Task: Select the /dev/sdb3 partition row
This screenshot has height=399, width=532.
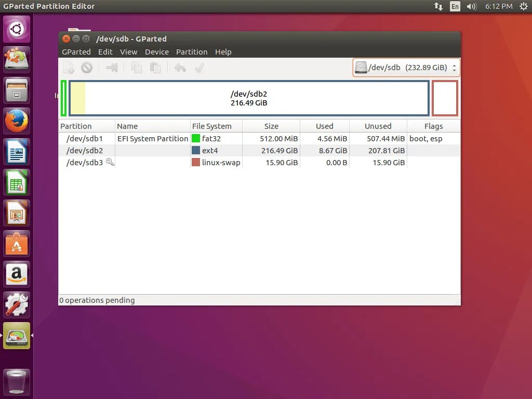Action: tap(260, 162)
